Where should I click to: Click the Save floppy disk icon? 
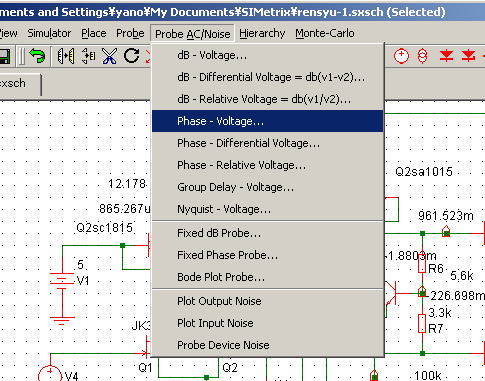(x=5, y=56)
